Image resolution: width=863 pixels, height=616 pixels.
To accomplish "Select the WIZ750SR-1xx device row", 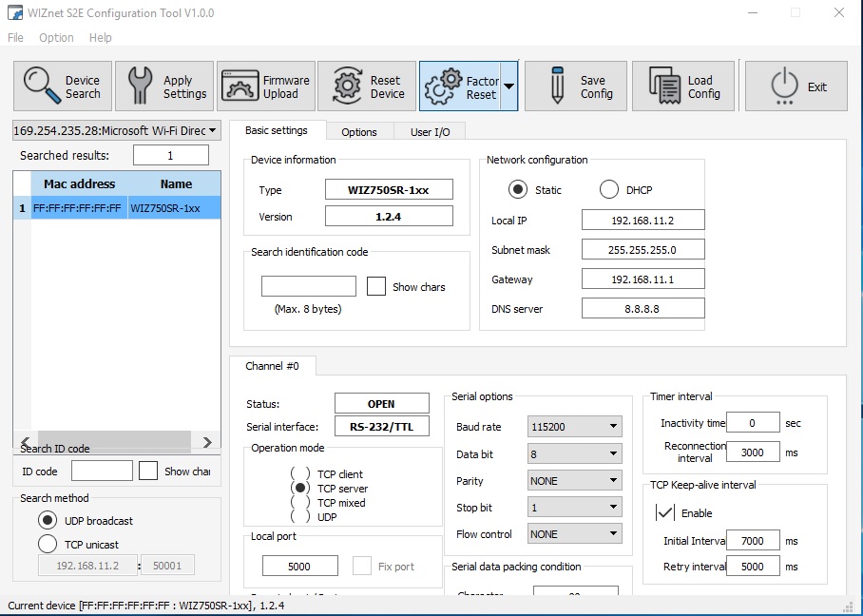I will (x=117, y=208).
